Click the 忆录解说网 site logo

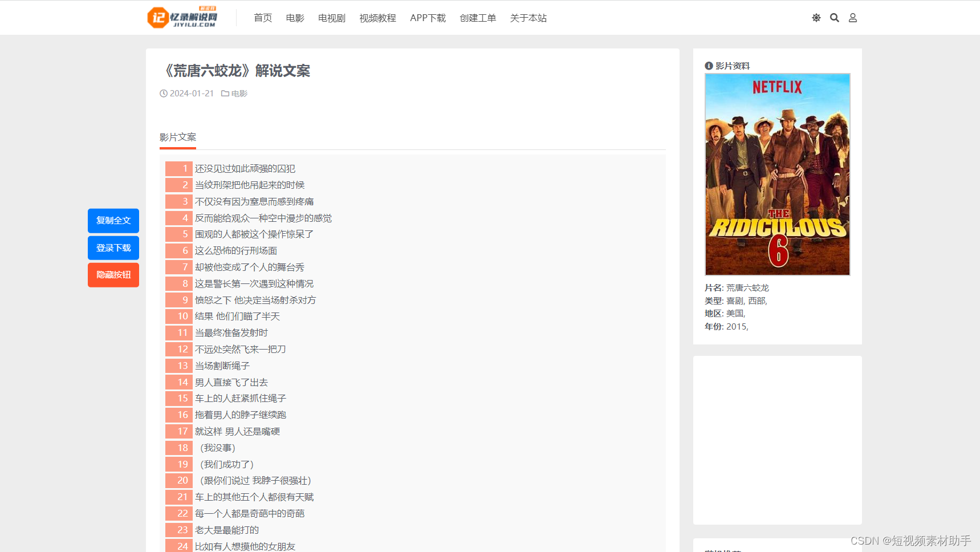pos(182,17)
